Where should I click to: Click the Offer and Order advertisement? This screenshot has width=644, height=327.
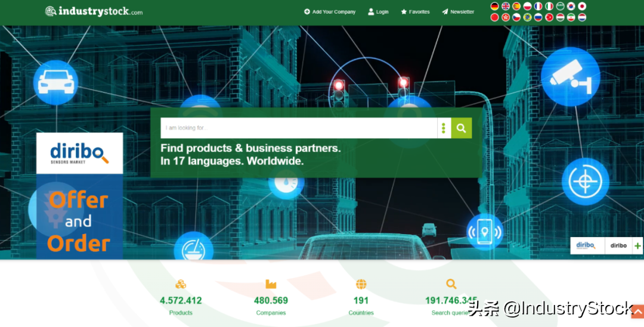click(x=80, y=217)
